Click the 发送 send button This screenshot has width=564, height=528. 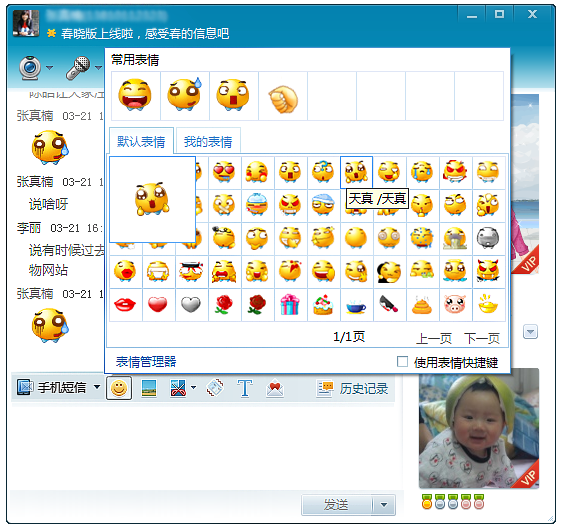337,505
